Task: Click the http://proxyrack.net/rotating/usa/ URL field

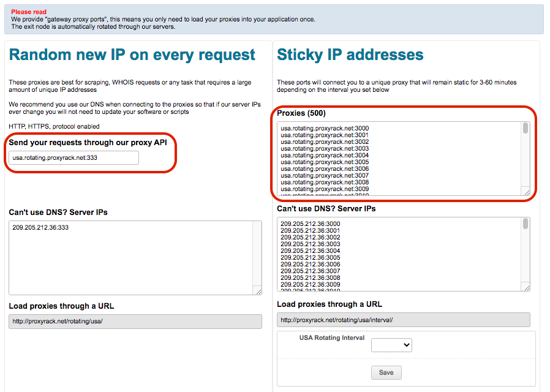Action: point(135,321)
